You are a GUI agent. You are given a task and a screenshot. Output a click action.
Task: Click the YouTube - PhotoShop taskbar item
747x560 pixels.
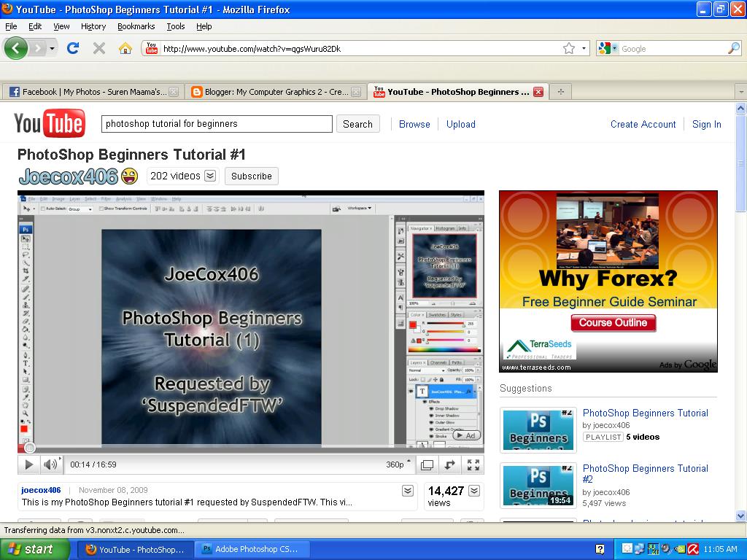click(136, 550)
